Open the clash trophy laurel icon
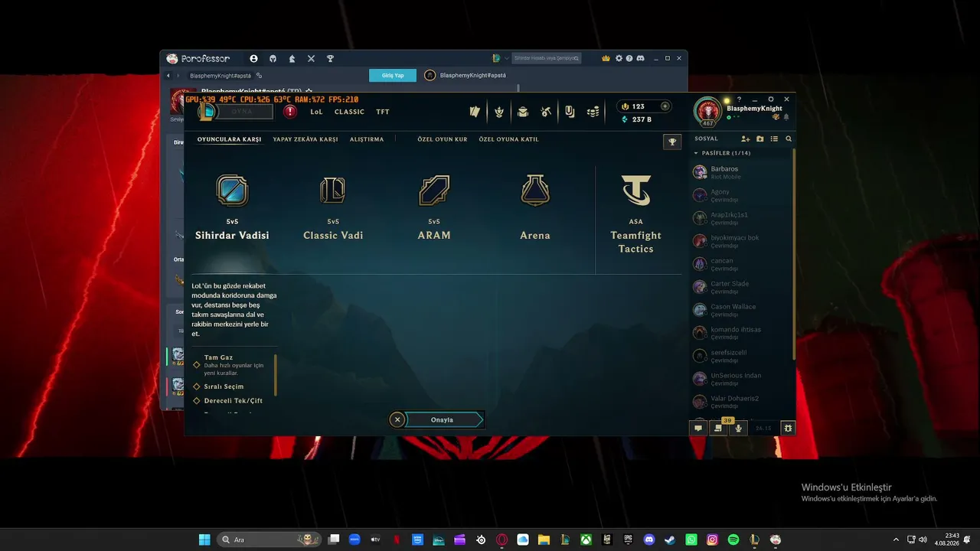 [x=499, y=112]
